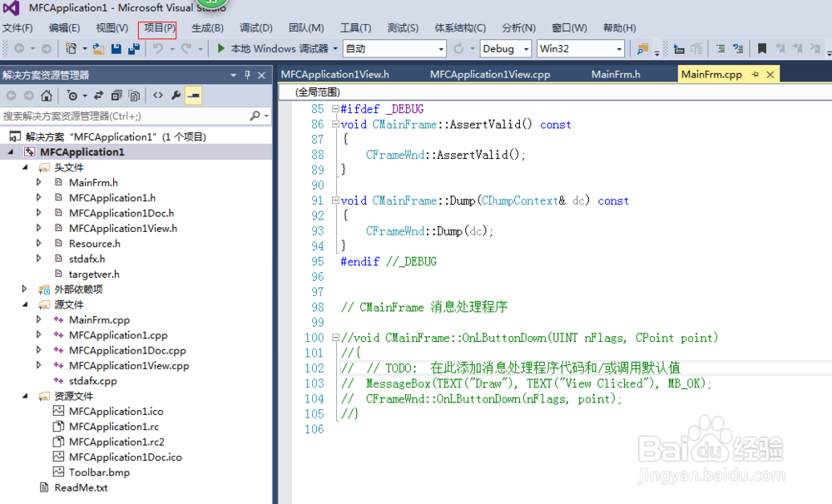The height and width of the screenshot is (504, 832).
Task: Toggle the Preview Selected Items button
Action: click(x=193, y=96)
